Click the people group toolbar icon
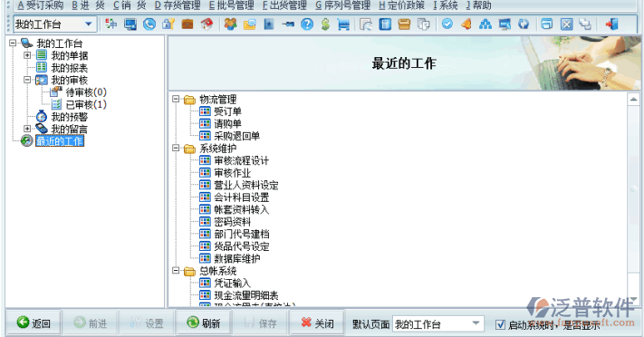Image resolution: width=644 pixels, height=337 pixels. [230, 24]
